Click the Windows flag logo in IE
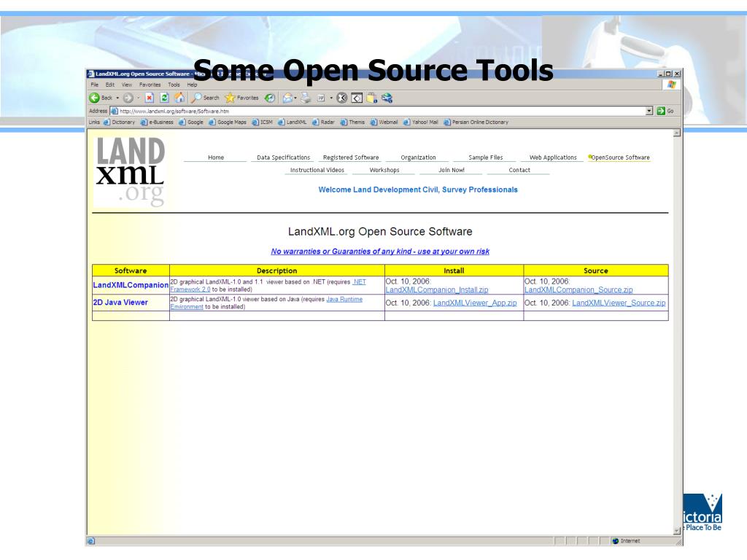Viewport: 747px width, 560px height. pyautogui.click(x=671, y=85)
